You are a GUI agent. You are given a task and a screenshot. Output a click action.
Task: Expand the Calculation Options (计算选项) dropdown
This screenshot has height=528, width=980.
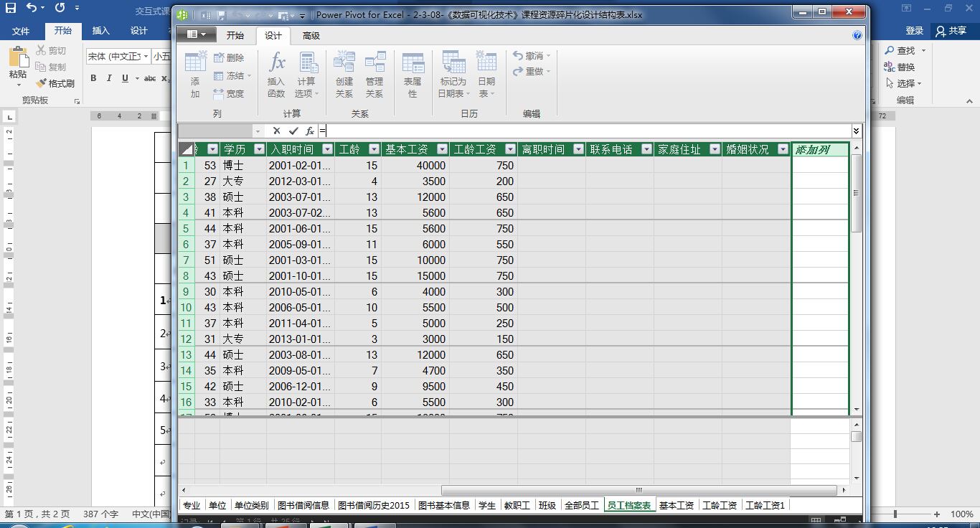point(307,75)
